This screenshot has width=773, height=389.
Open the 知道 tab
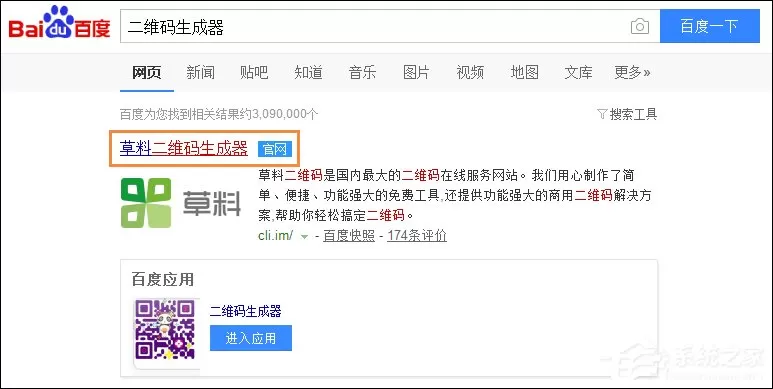[x=308, y=72]
